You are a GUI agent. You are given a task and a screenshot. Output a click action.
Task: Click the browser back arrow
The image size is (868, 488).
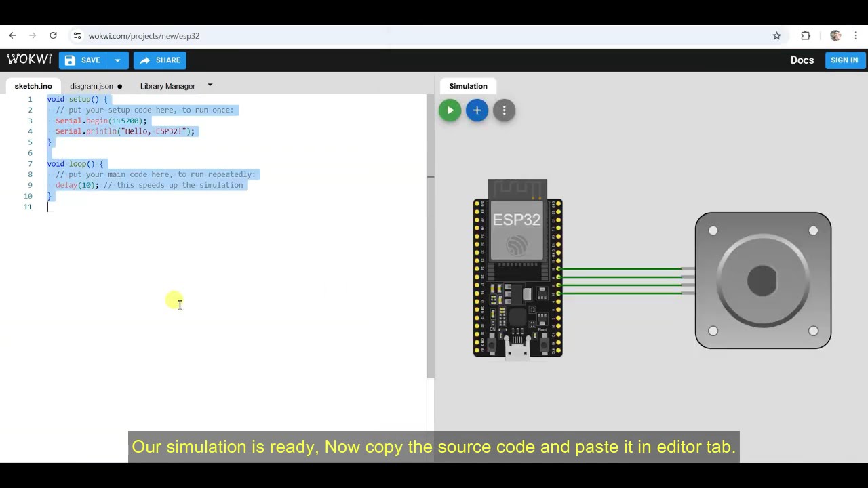12,35
